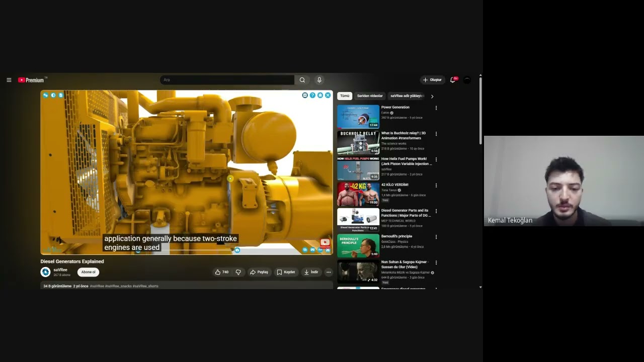Open the Helix Fuel Pumps video thumbnail
Image resolution: width=644 pixels, height=362 pixels.
click(358, 168)
